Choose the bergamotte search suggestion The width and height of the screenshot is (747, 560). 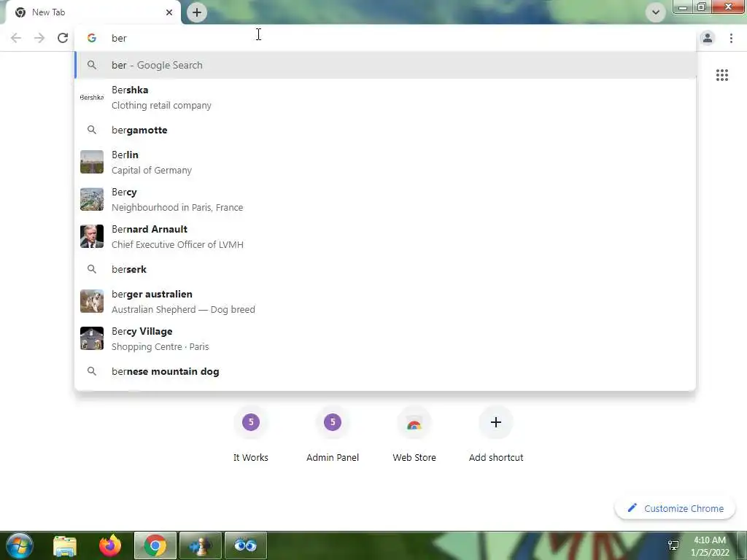[x=386, y=130]
